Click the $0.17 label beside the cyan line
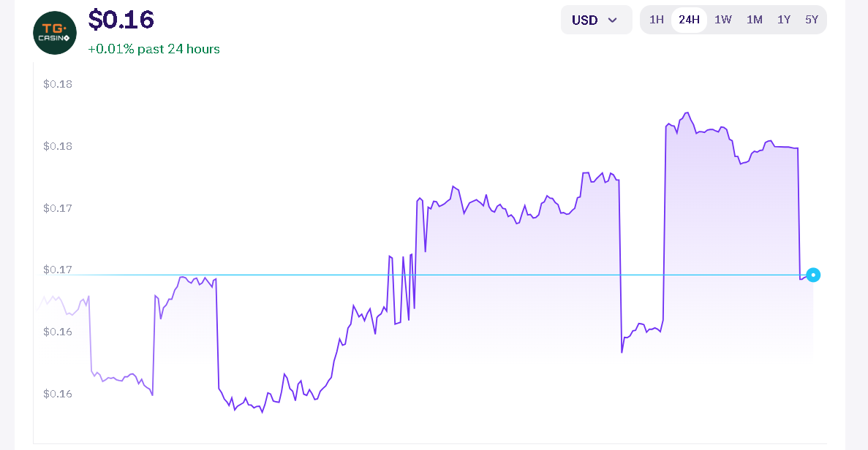The image size is (868, 450). (x=58, y=270)
